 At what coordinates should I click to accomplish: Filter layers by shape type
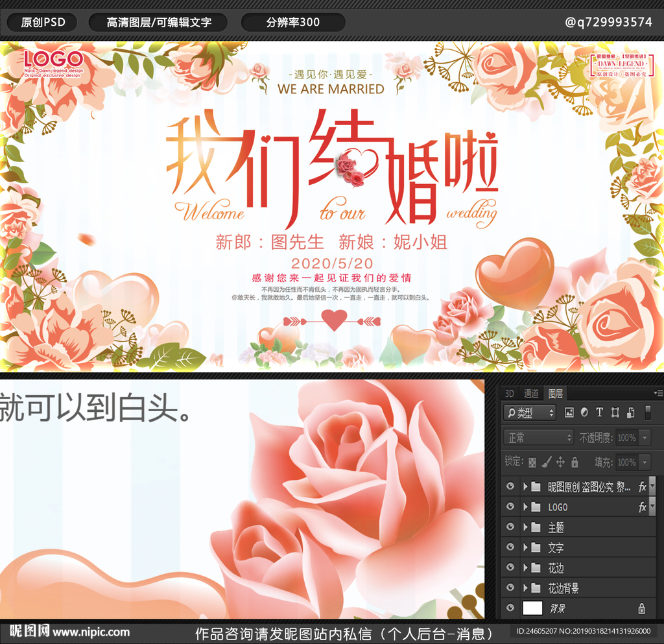pyautogui.click(x=615, y=412)
